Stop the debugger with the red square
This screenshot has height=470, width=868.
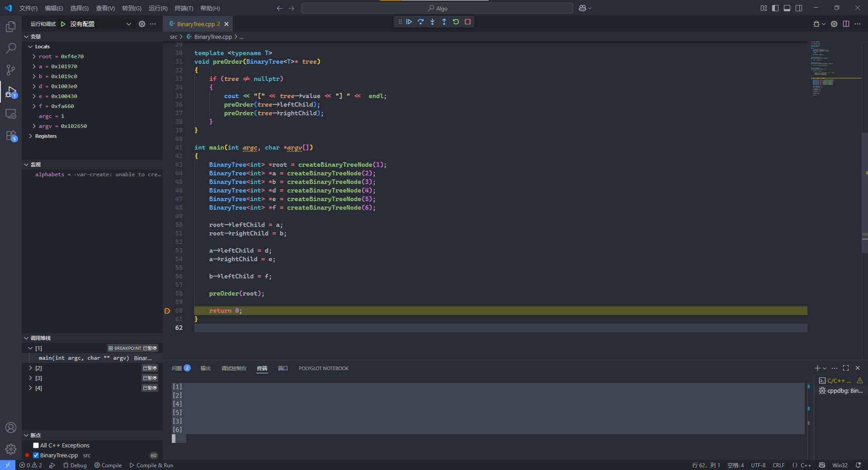click(x=467, y=22)
